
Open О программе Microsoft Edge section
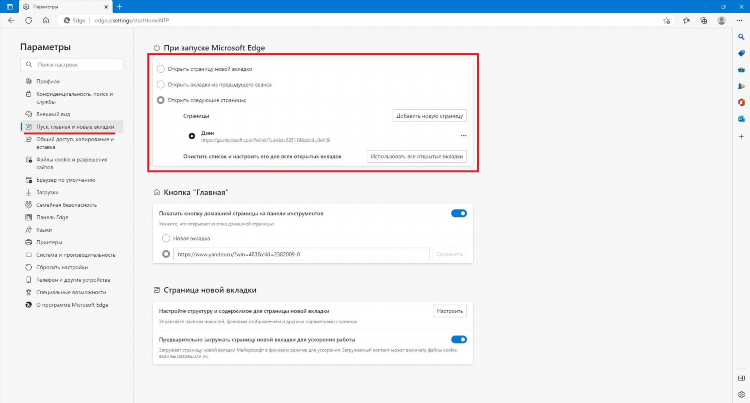pos(72,305)
